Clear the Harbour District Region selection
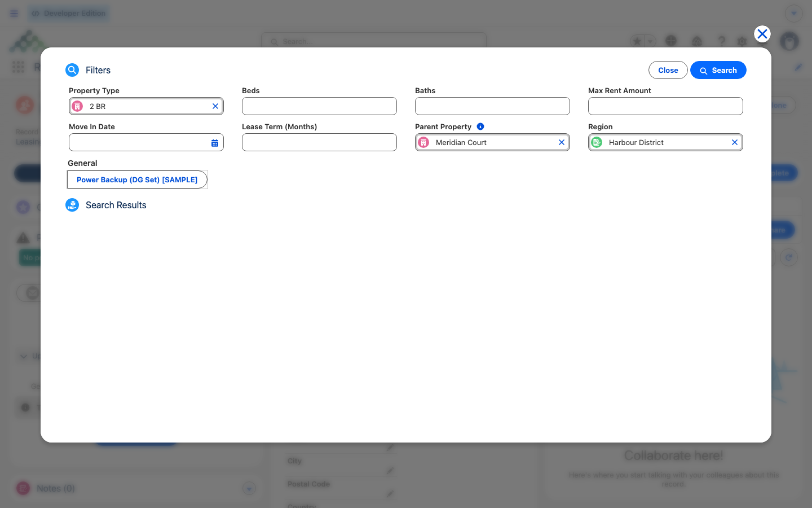The image size is (812, 508). pos(735,142)
